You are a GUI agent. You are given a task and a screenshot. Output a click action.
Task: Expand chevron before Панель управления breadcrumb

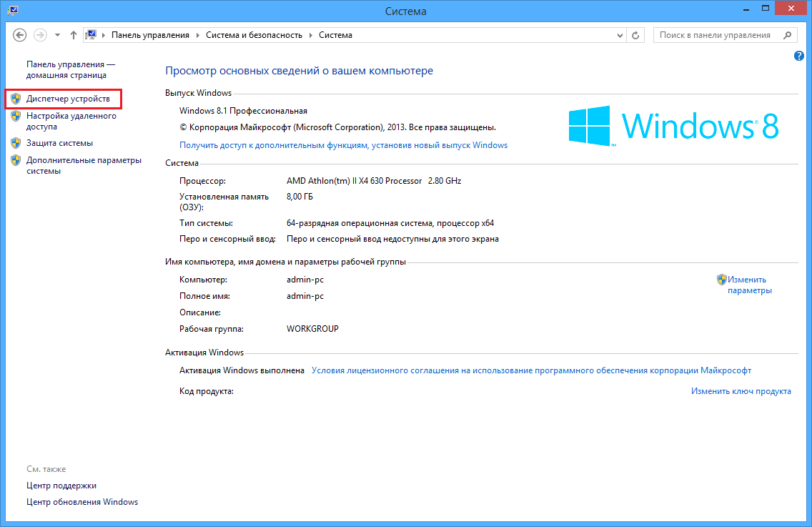click(x=104, y=35)
